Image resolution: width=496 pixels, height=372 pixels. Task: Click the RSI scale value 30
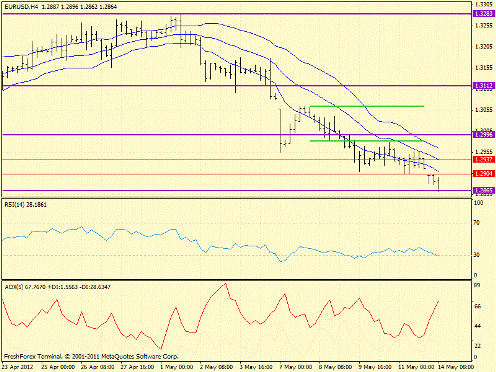point(477,255)
